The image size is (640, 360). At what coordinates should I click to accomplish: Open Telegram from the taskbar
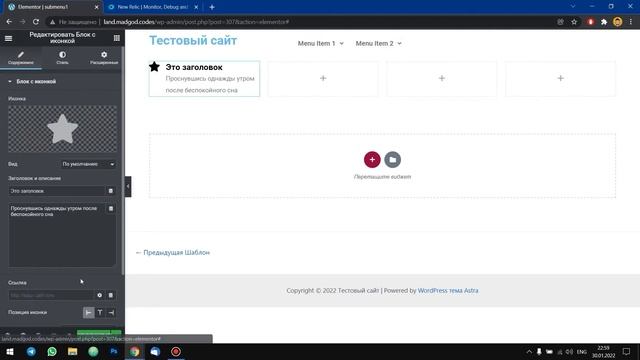click(31, 351)
